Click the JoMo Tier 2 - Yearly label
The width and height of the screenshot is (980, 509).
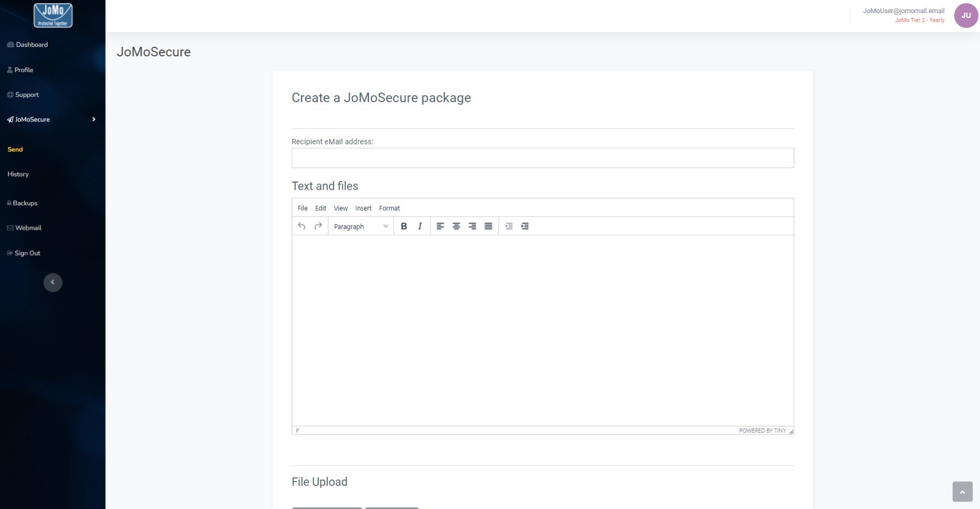click(920, 20)
